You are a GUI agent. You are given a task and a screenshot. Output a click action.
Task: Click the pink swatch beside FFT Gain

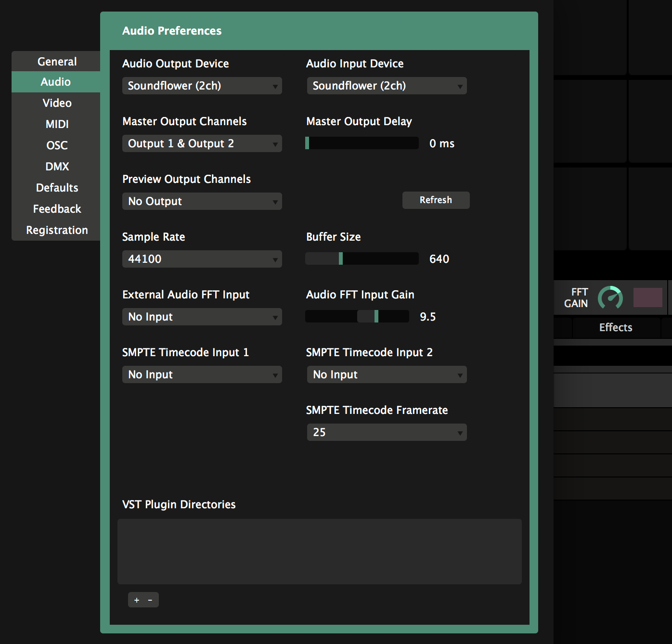[x=647, y=297]
